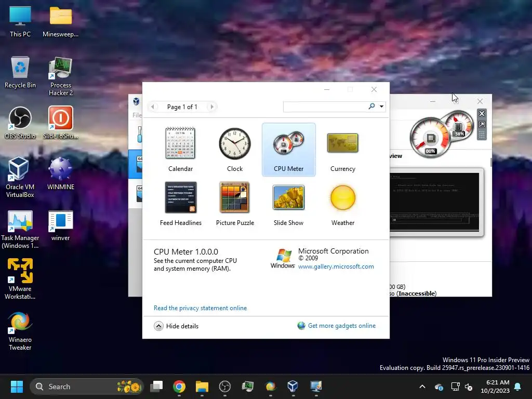Select the Slide Show gadget
Image resolution: width=532 pixels, height=399 pixels.
[x=289, y=204]
